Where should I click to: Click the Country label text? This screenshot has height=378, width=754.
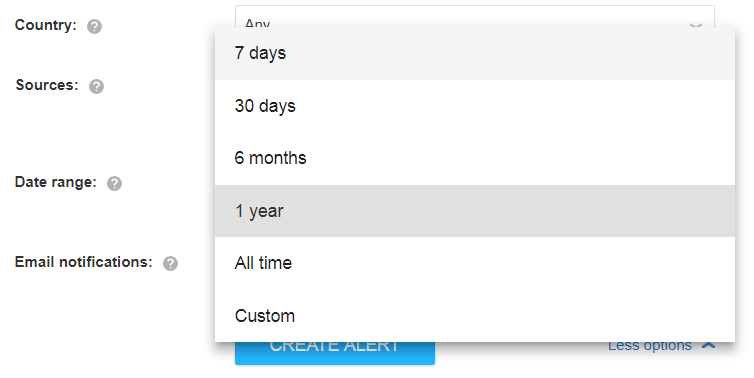pos(46,25)
